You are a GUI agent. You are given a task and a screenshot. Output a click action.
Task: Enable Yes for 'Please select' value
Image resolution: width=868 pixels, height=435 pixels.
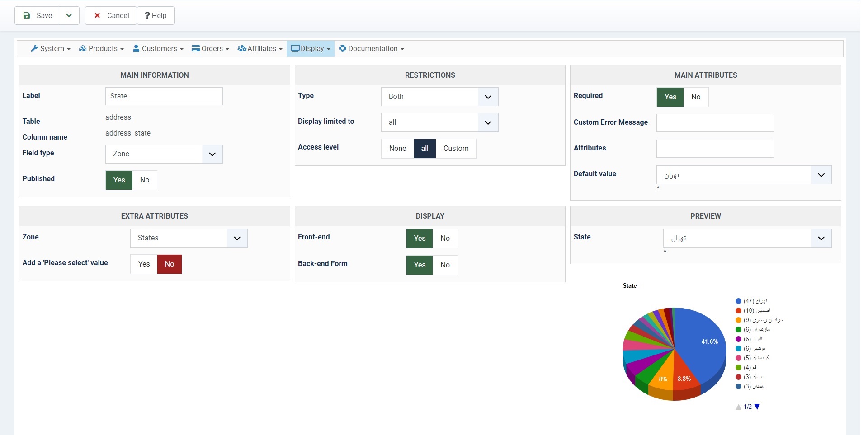[144, 264]
